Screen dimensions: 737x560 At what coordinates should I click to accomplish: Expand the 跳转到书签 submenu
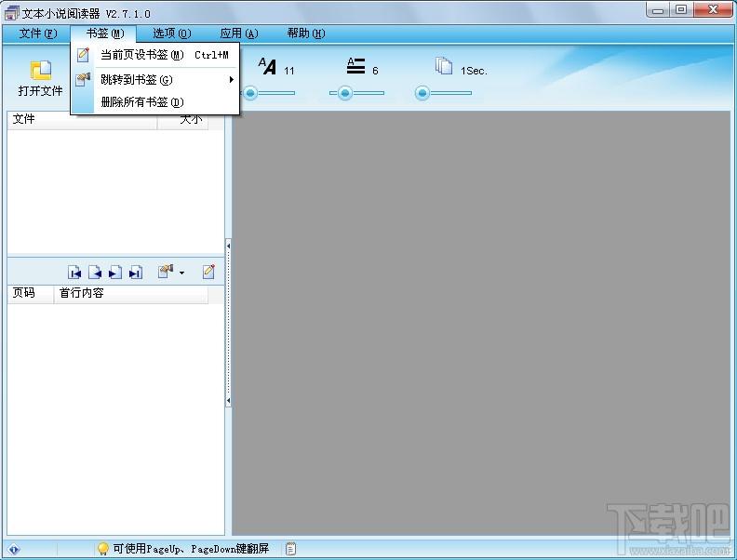coord(231,80)
